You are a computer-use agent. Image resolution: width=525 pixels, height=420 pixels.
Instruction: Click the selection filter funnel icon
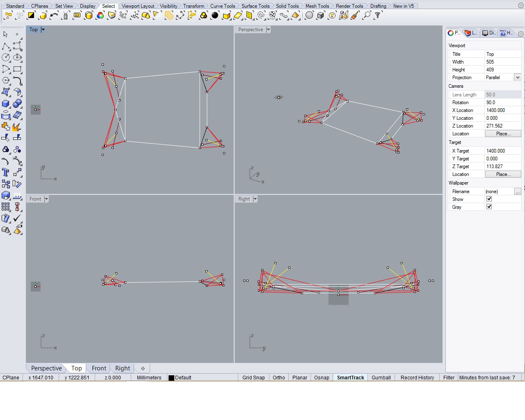coord(378,16)
